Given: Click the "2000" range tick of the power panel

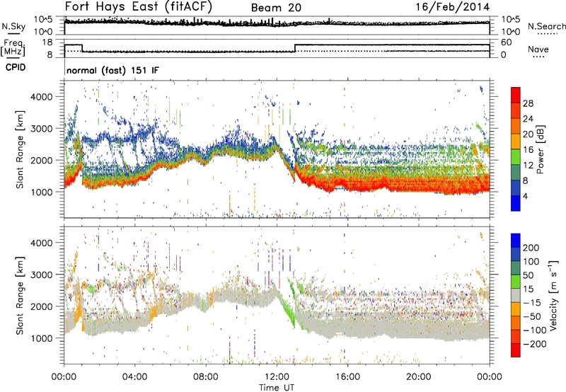Looking at the screenshot, I should 42,160.
